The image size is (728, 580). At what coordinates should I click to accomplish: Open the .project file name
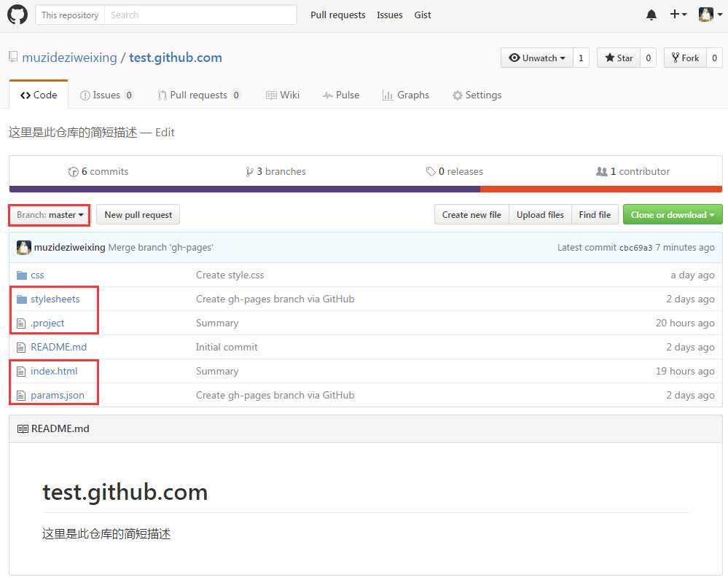point(47,324)
